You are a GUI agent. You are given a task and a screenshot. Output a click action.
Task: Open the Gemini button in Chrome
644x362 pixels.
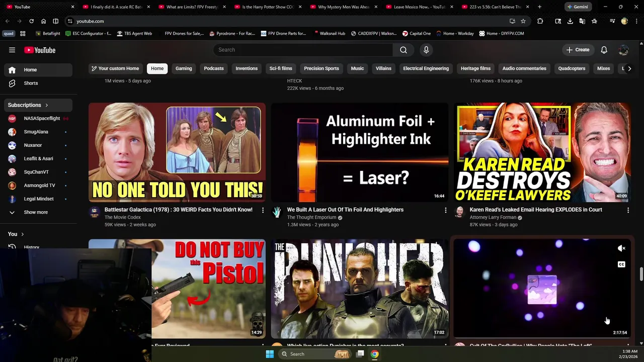click(578, 7)
